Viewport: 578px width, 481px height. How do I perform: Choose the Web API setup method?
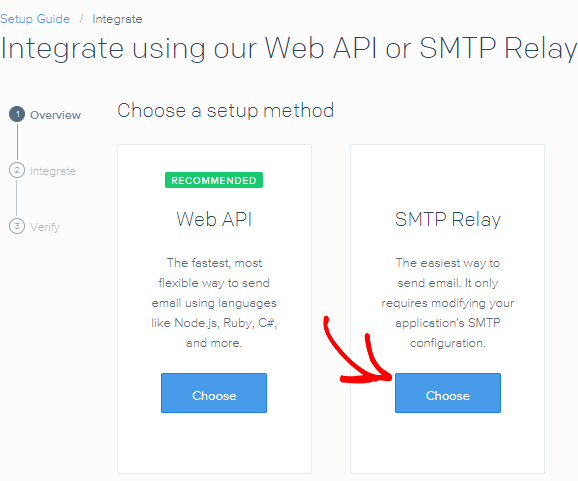coord(214,393)
